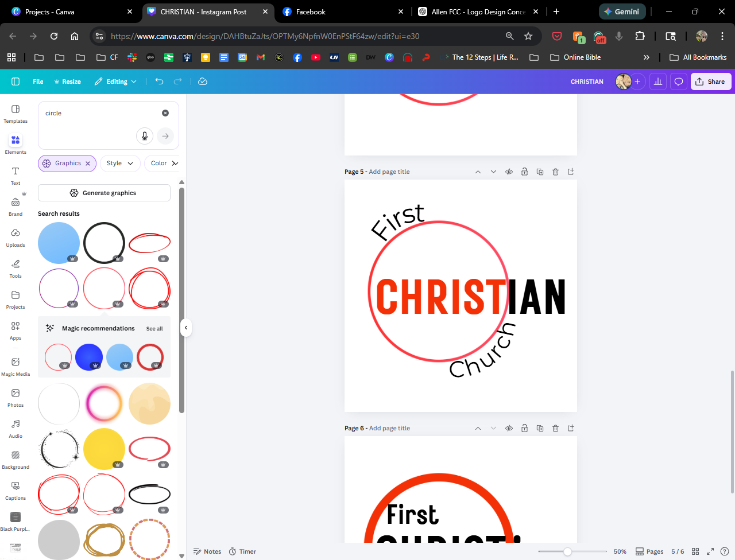735x560 pixels.
Task: Collapse the side panel arrow handle
Action: (x=185, y=328)
